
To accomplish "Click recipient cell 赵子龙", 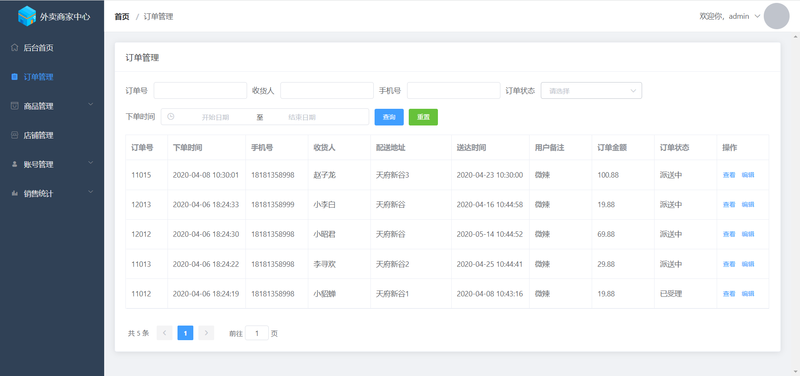I will pyautogui.click(x=324, y=175).
